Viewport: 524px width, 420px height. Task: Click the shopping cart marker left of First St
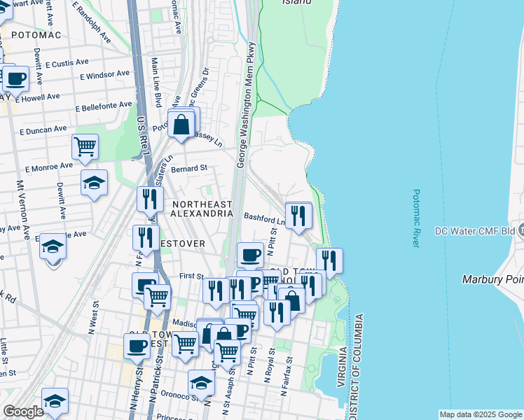click(157, 297)
